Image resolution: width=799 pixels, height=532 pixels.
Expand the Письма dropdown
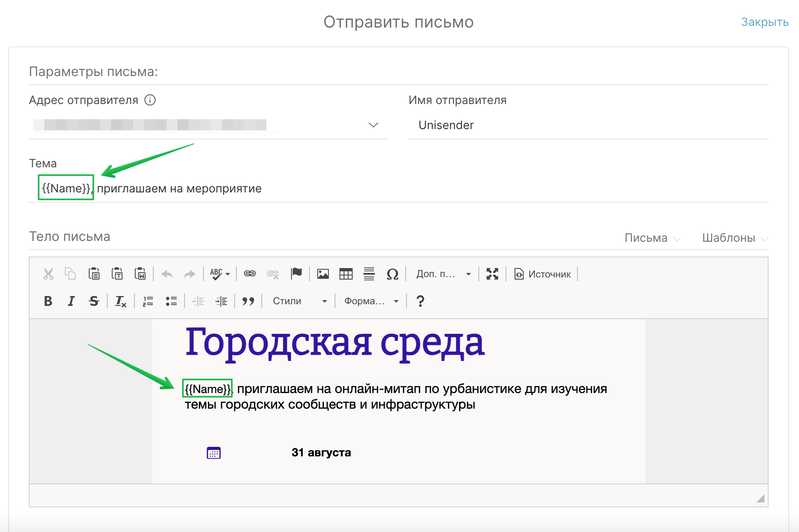pyautogui.click(x=652, y=238)
